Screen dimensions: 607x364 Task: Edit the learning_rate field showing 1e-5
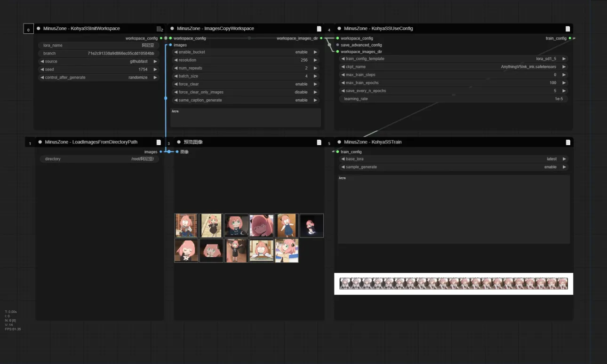(x=454, y=99)
